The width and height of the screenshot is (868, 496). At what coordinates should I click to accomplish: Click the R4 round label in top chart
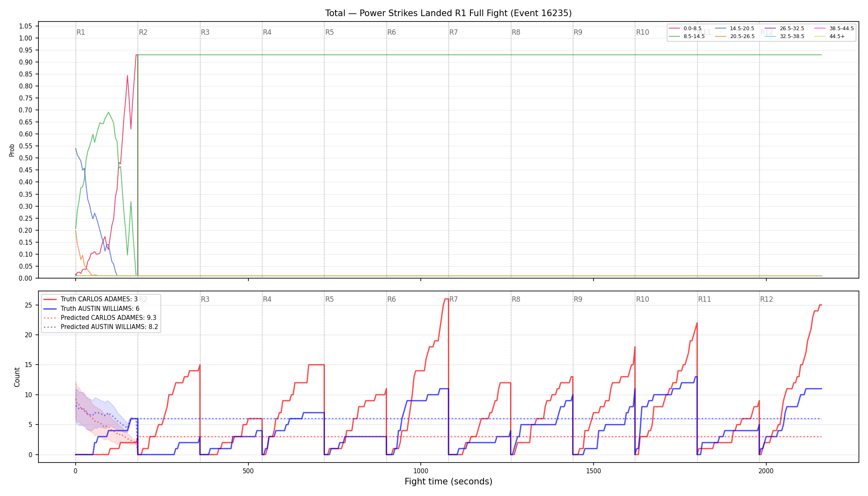267,32
